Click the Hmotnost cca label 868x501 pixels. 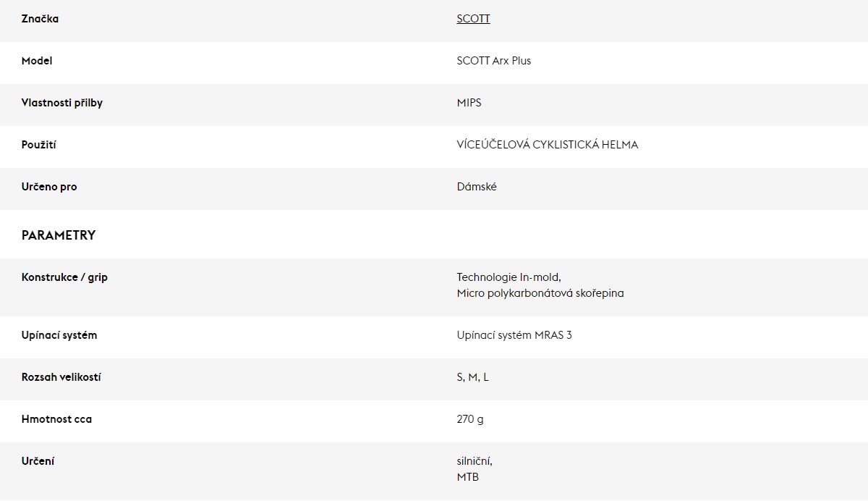56,419
